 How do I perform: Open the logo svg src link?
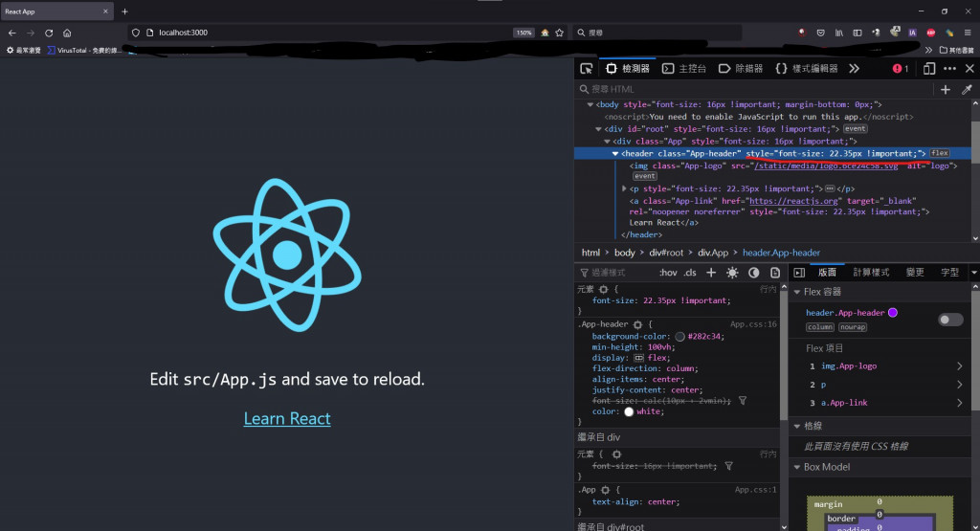826,166
